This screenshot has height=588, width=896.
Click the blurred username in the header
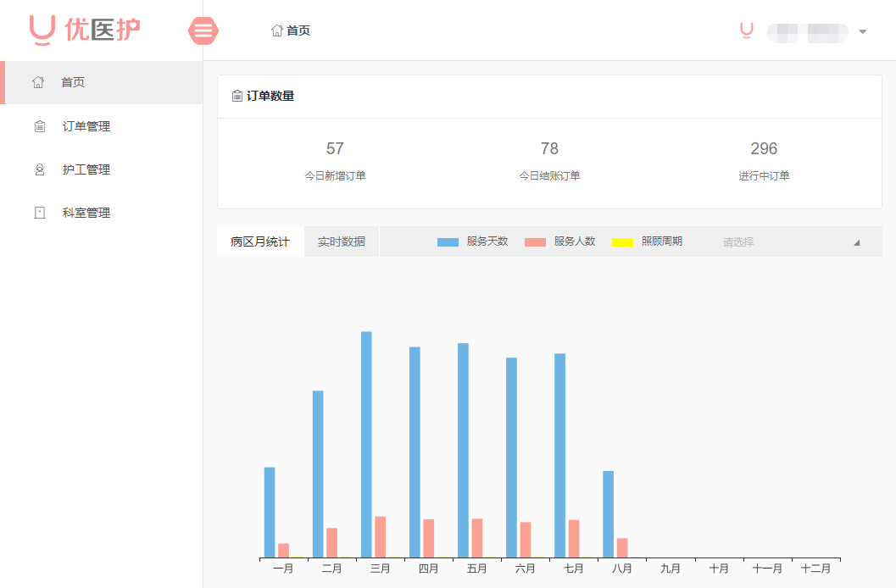pyautogui.click(x=808, y=32)
